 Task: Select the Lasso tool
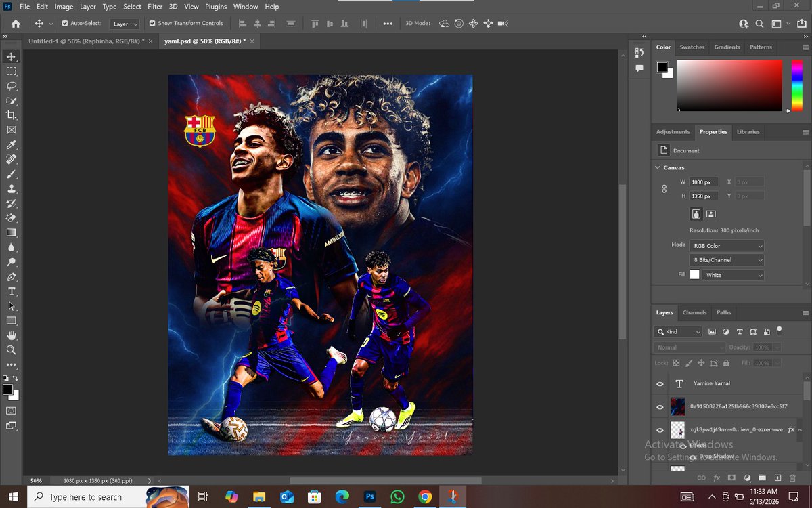tap(11, 86)
